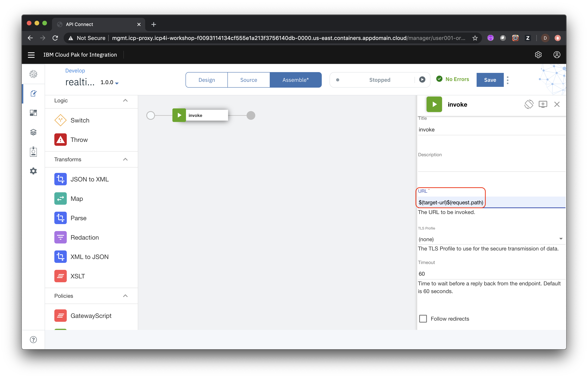Collapse the Transforms section
588x378 pixels.
125,159
